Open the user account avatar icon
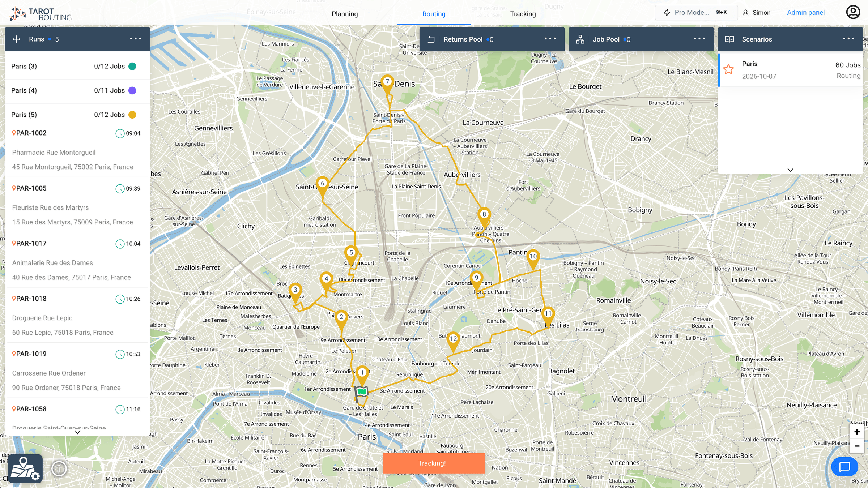Screen dimensions: 868x488 pos(853,12)
